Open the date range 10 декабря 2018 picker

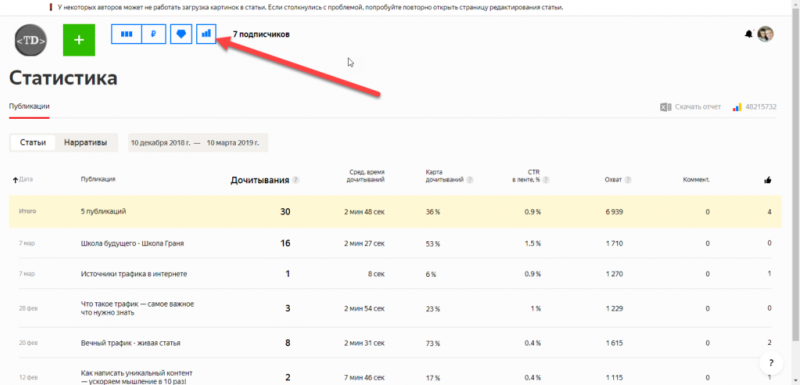tap(198, 143)
